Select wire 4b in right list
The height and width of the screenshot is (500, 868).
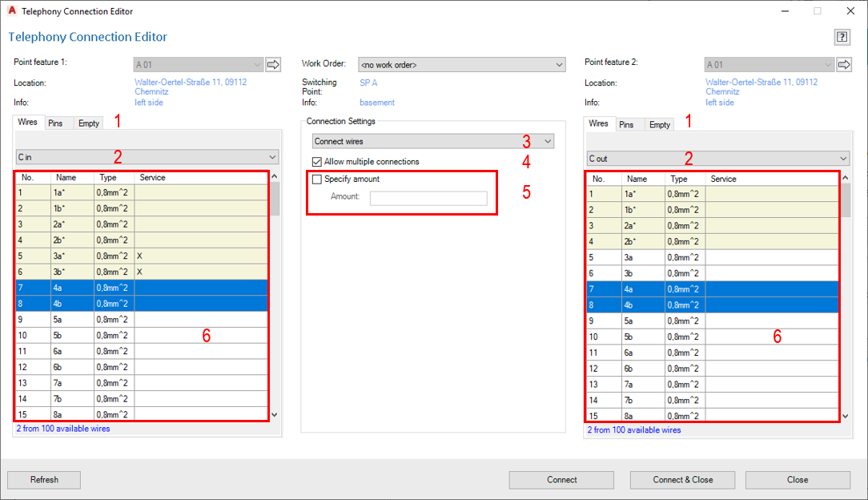(x=713, y=305)
